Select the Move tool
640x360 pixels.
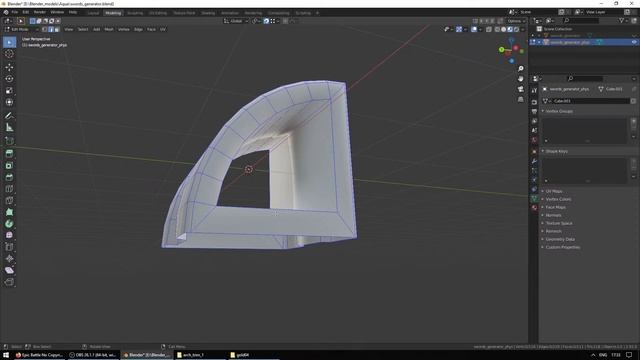[9, 67]
